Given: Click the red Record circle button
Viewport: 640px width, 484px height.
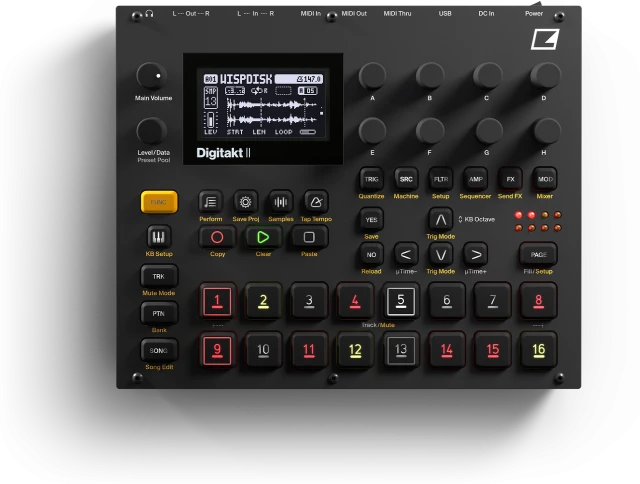Looking at the screenshot, I should click(217, 237).
